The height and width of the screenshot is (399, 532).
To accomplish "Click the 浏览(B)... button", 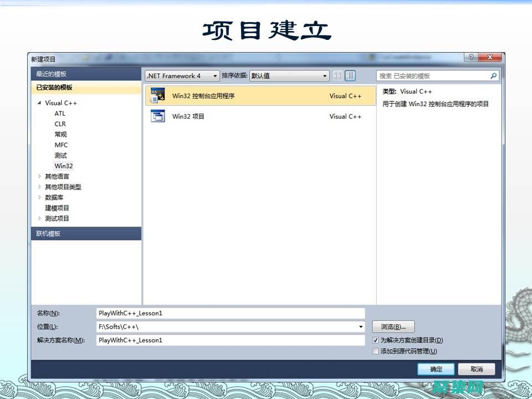I will pyautogui.click(x=393, y=327).
